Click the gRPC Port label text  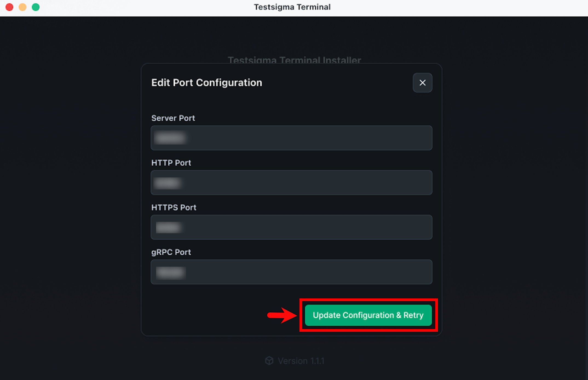(x=171, y=252)
